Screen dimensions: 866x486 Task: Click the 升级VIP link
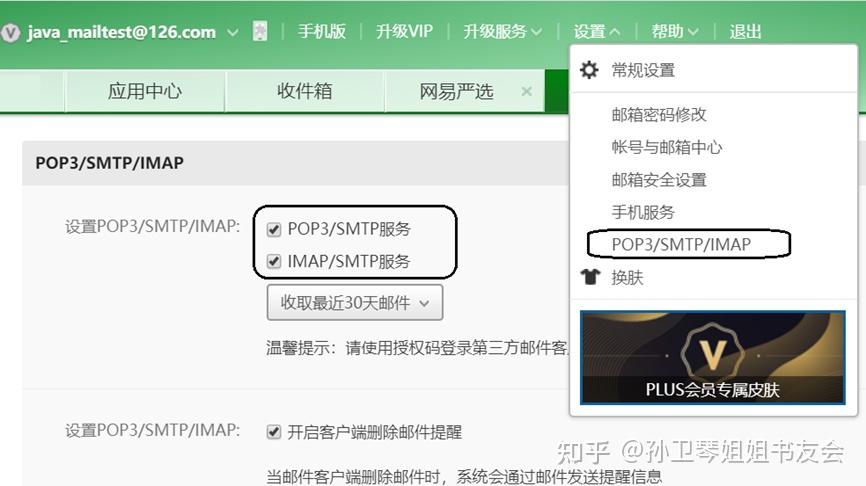404,31
